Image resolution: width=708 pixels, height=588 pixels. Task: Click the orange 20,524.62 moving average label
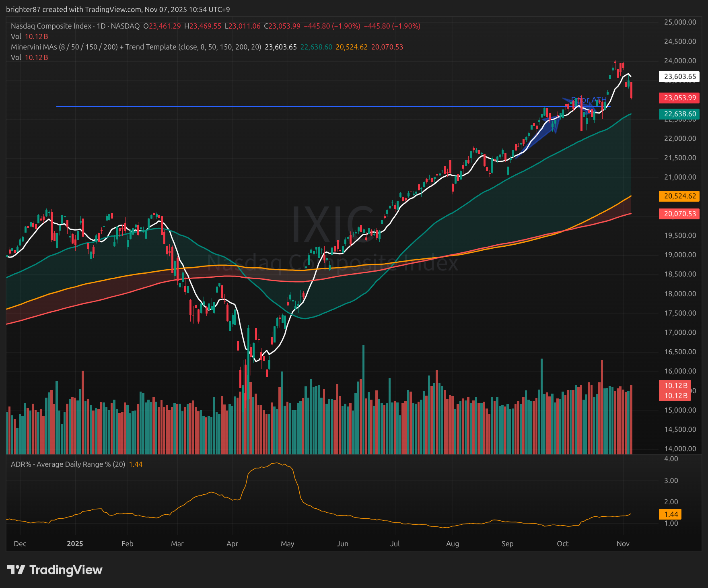679,196
